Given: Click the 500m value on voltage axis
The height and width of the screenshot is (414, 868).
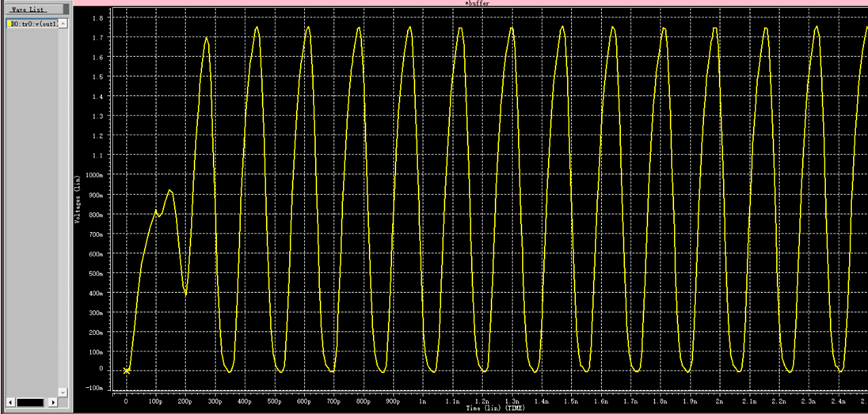Looking at the screenshot, I should click(97, 273).
